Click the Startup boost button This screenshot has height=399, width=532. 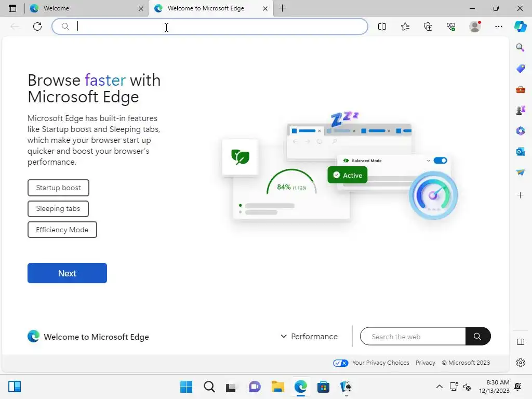coord(58,188)
